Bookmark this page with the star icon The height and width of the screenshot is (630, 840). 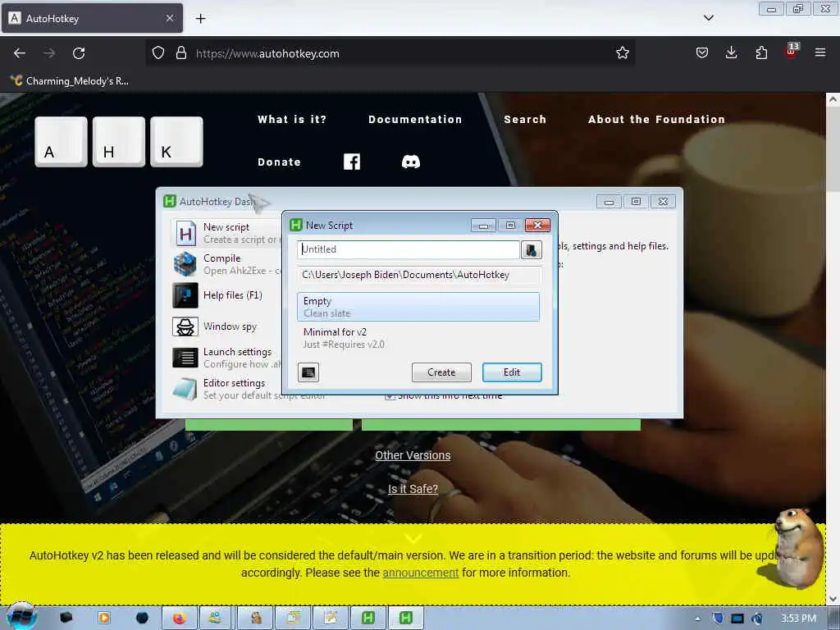[x=622, y=53]
